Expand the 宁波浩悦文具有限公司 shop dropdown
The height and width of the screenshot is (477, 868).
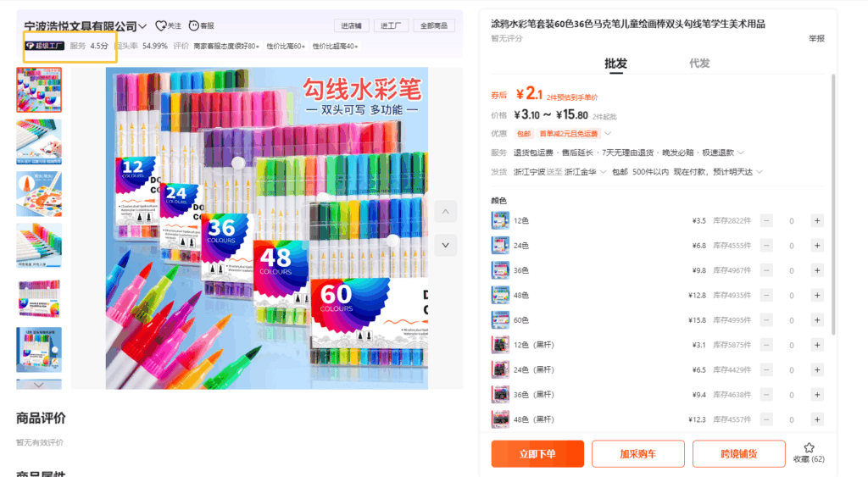click(142, 27)
